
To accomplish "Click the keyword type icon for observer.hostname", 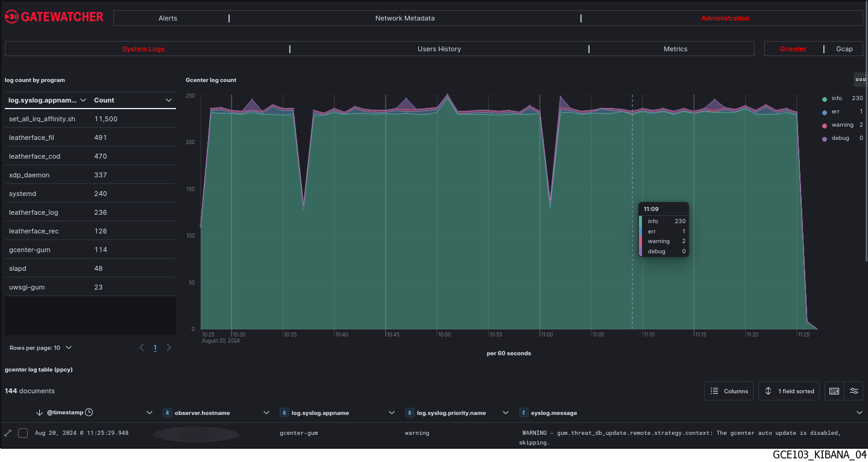I will [x=168, y=413].
